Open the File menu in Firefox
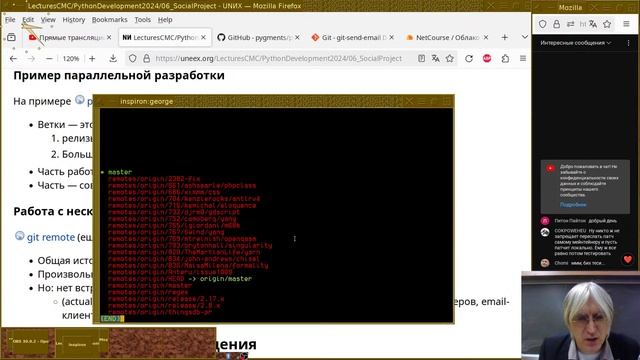The width and height of the screenshot is (640, 360). [10, 20]
